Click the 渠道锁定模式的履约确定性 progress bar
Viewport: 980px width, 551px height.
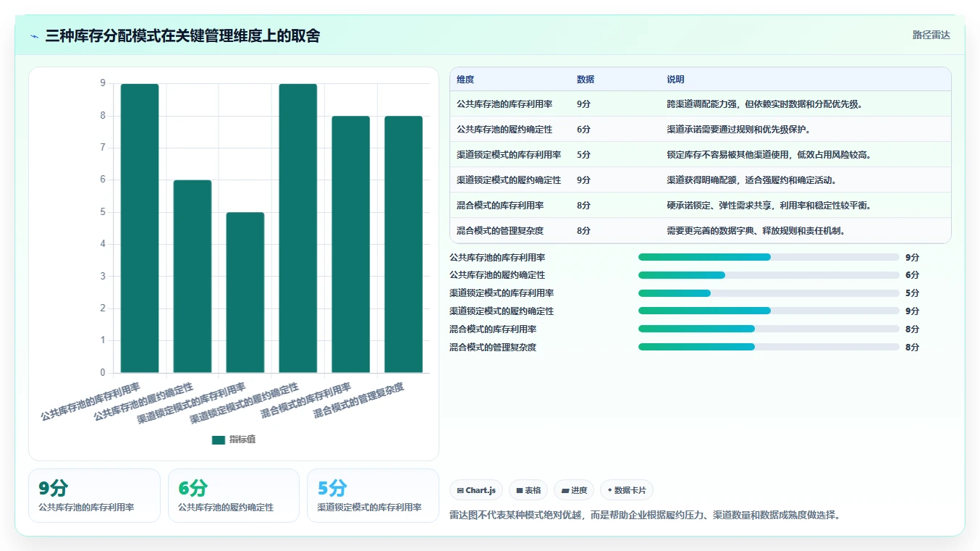coord(769,311)
